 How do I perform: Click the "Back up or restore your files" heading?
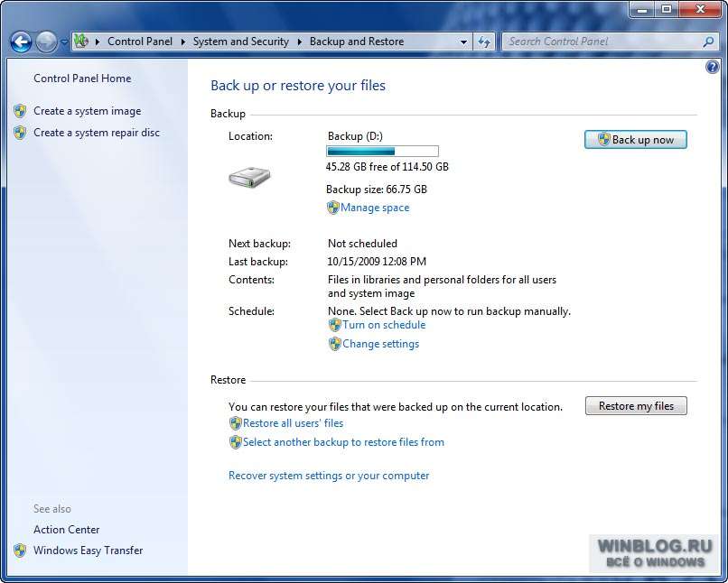pyautogui.click(x=298, y=86)
